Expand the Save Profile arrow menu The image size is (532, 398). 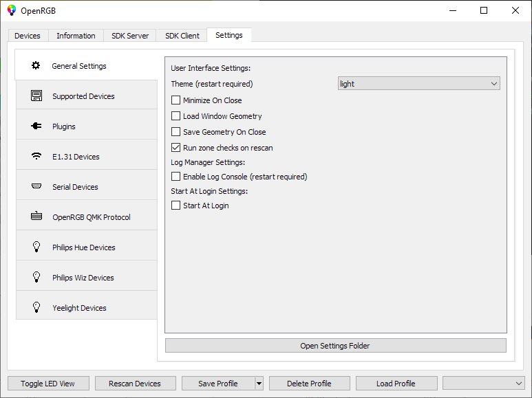(259, 384)
